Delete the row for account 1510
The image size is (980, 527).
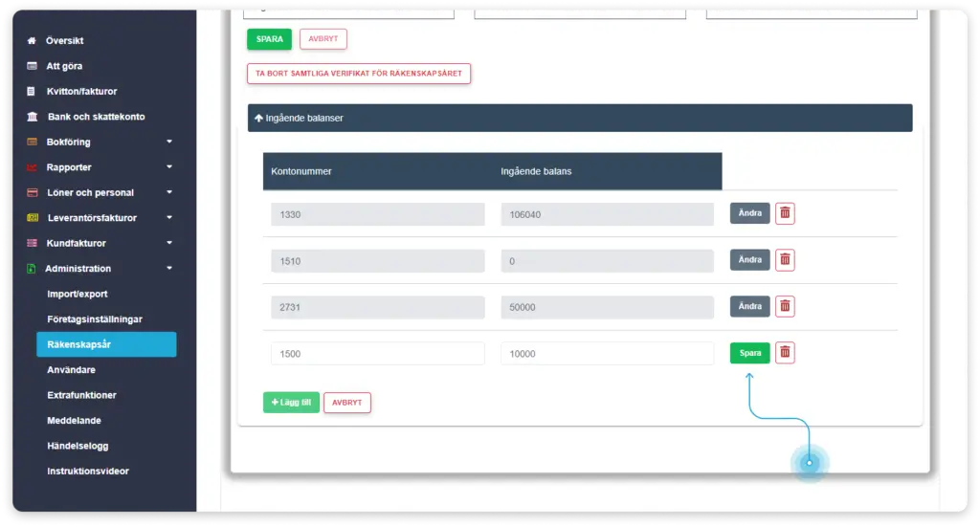(x=785, y=260)
